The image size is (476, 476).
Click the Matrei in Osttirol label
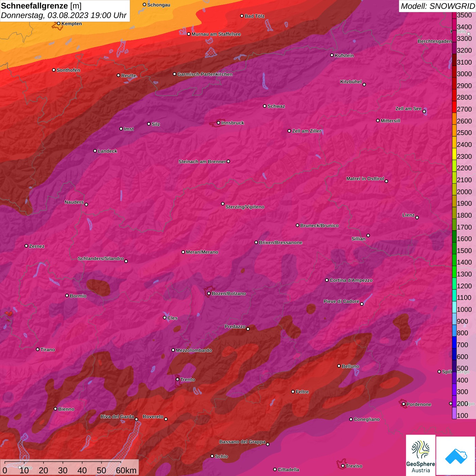(365, 178)
